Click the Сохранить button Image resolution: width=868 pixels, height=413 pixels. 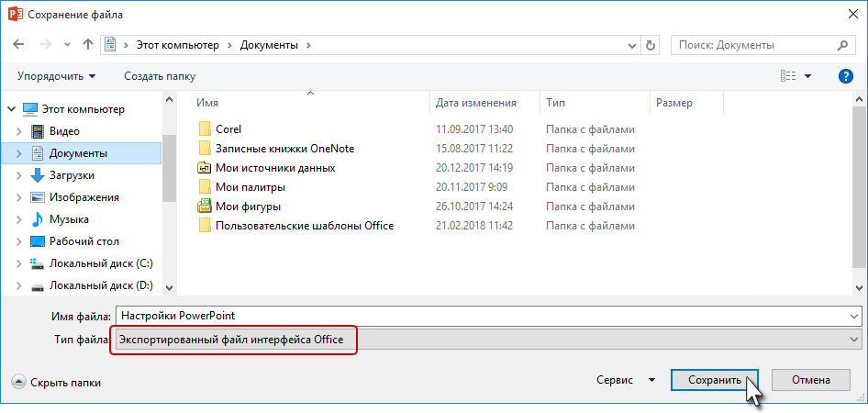714,380
